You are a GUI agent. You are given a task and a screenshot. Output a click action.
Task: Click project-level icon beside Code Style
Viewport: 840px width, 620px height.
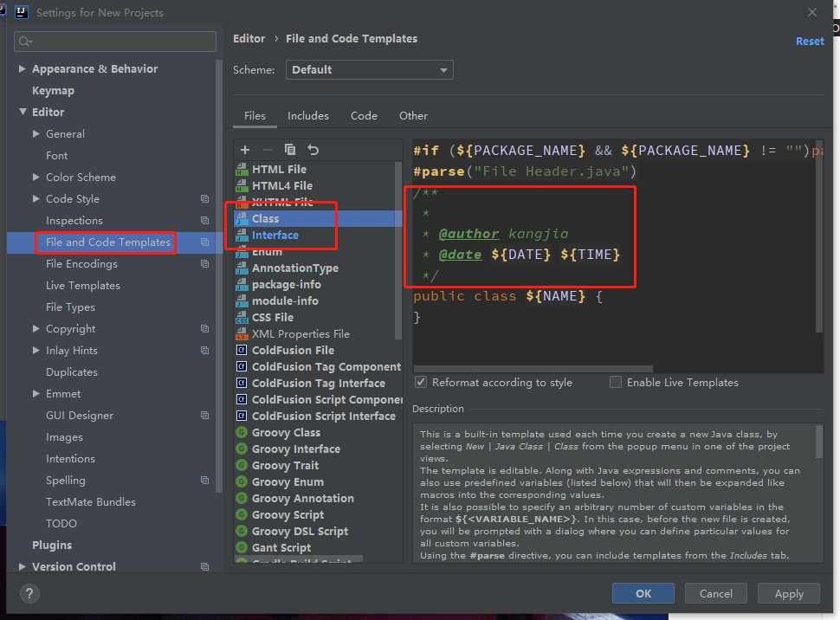tap(204, 199)
